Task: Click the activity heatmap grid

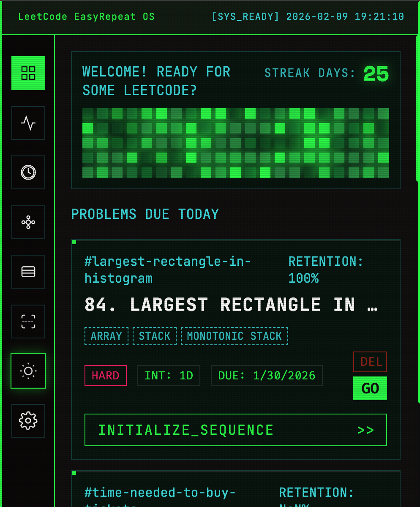Action: 236,143
